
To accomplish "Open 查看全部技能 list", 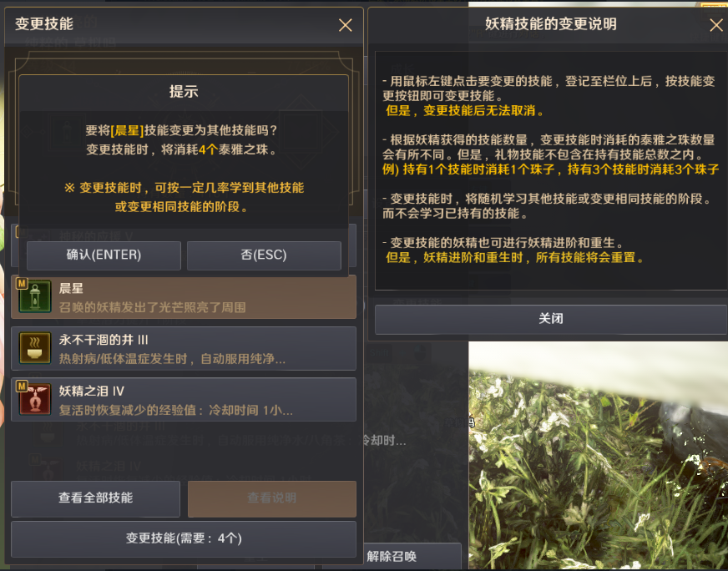I will [x=96, y=498].
